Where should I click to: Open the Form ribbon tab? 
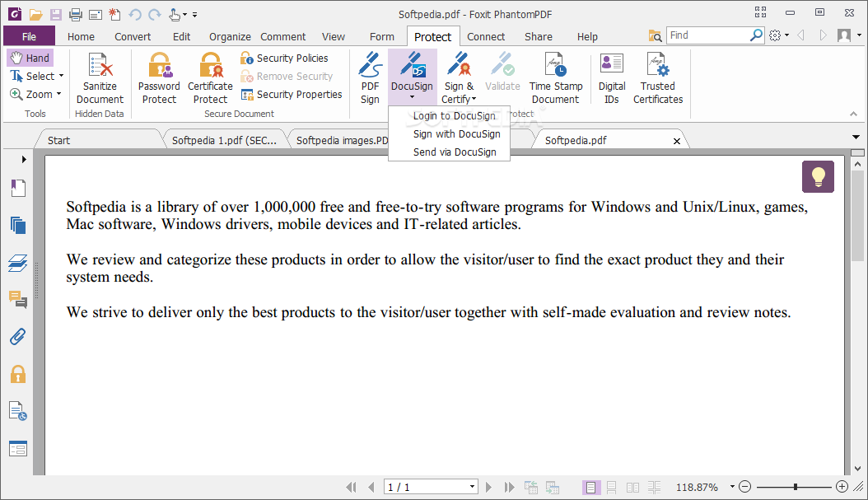[382, 37]
